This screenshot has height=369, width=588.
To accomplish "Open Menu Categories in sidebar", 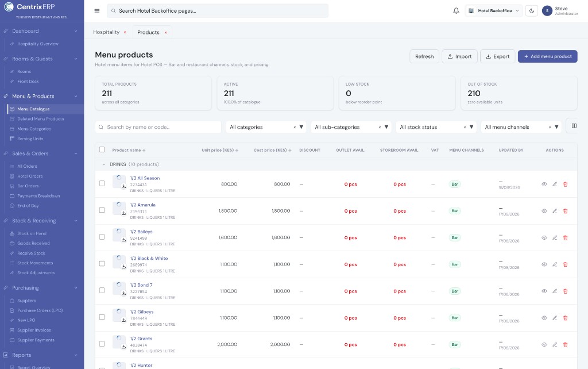I will pyautogui.click(x=34, y=129).
